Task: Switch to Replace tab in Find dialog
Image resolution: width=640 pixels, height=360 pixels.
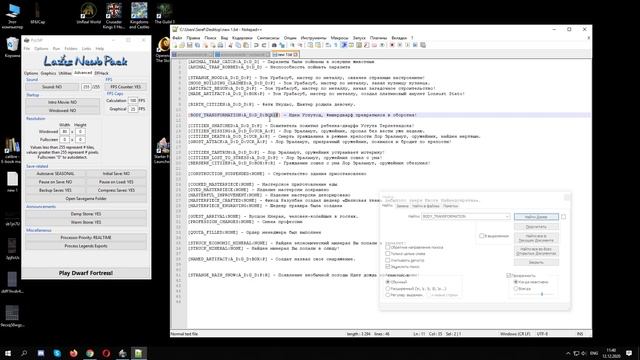Action: (402, 206)
